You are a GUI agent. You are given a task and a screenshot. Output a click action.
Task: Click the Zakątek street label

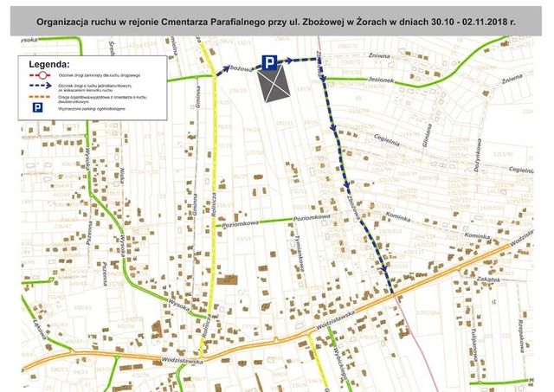coord(490,280)
